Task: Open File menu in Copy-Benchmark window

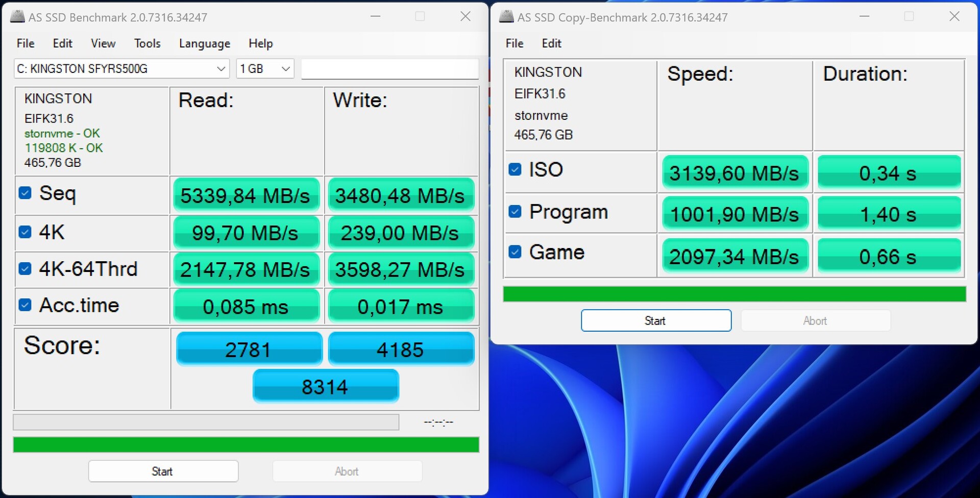Action: click(514, 43)
